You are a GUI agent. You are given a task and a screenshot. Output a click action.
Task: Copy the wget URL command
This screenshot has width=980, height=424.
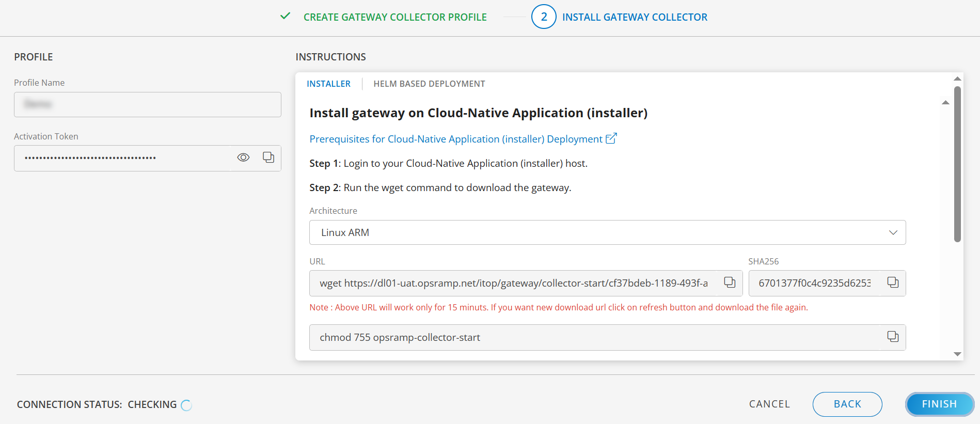coord(729,282)
